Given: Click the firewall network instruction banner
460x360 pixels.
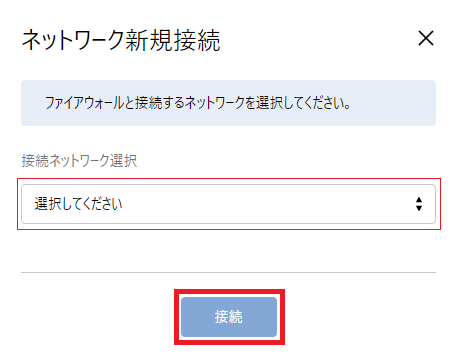Looking at the screenshot, I should tap(228, 103).
